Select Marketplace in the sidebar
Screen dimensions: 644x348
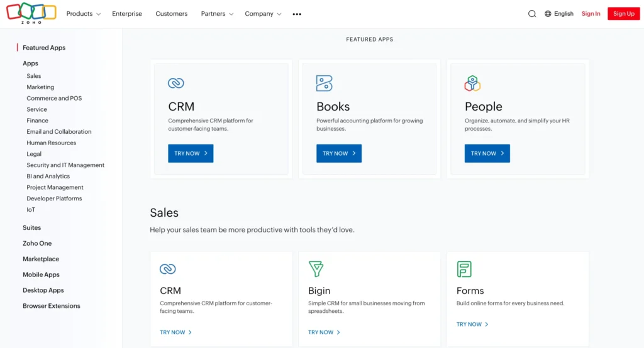[x=41, y=259]
